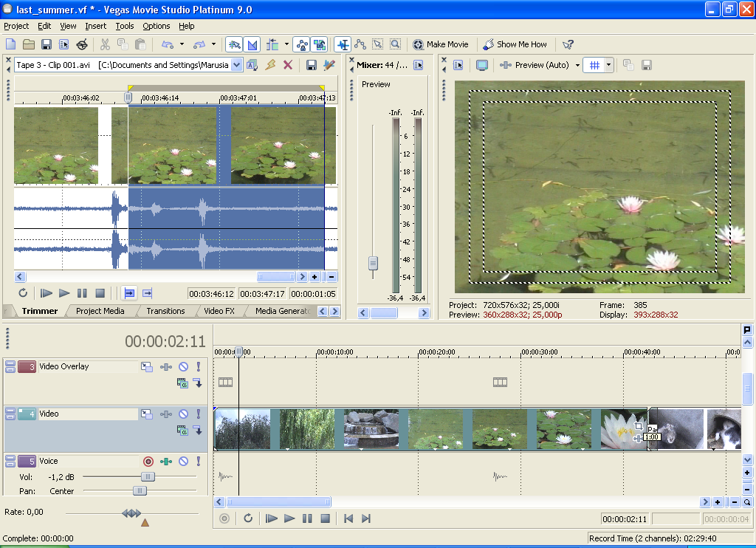Image resolution: width=756 pixels, height=548 pixels.
Task: Arm record on the Voice track
Action: [x=148, y=462]
